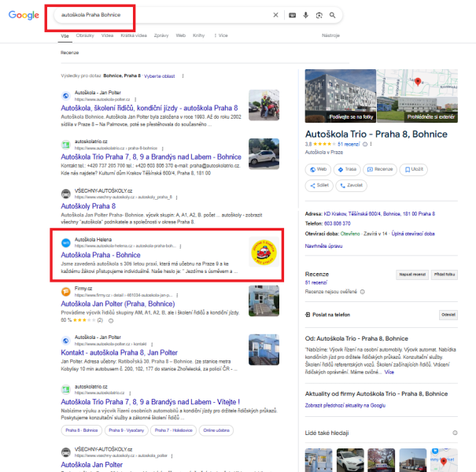Start voice search with microphone icon

click(x=306, y=15)
